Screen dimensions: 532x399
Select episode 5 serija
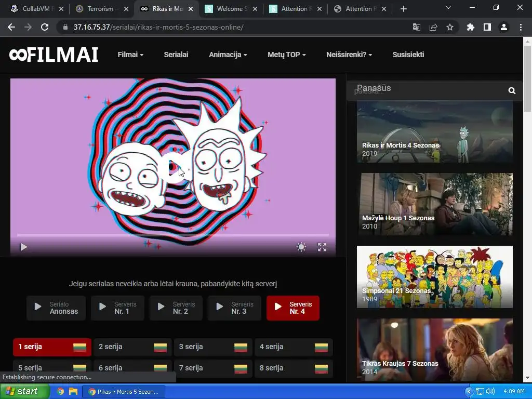pos(52,368)
